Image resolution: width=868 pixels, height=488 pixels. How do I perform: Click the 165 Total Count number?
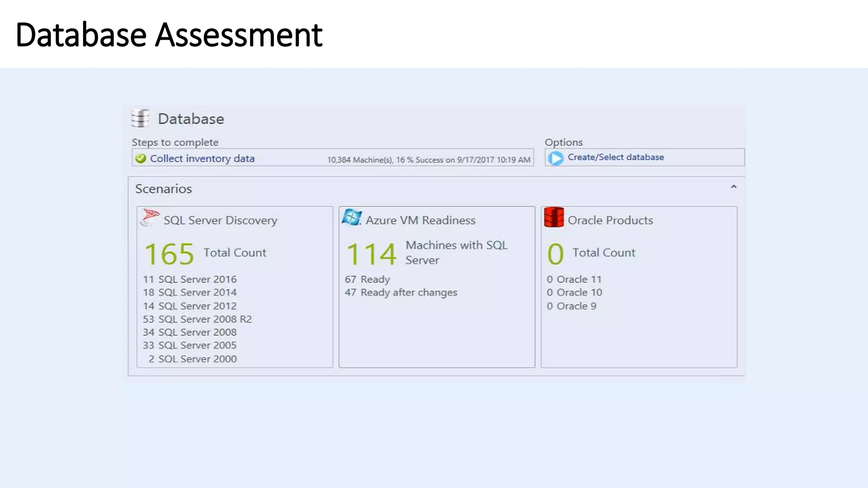(x=170, y=254)
